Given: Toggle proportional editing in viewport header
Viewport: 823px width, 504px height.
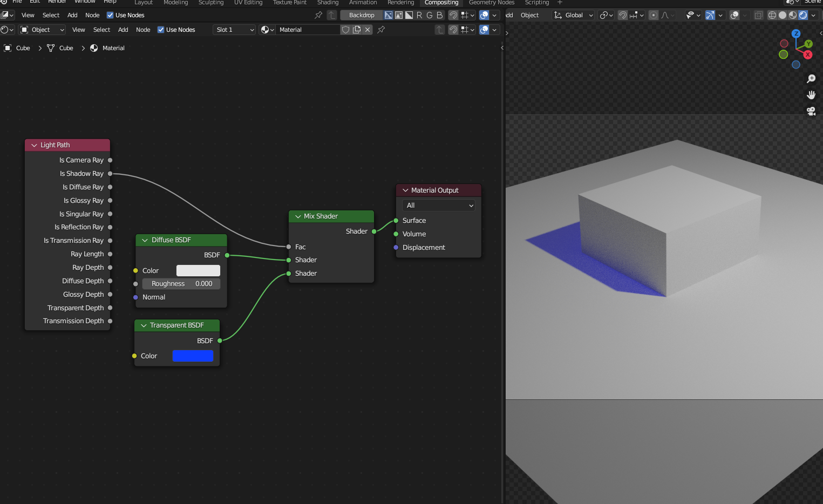Looking at the screenshot, I should [654, 15].
